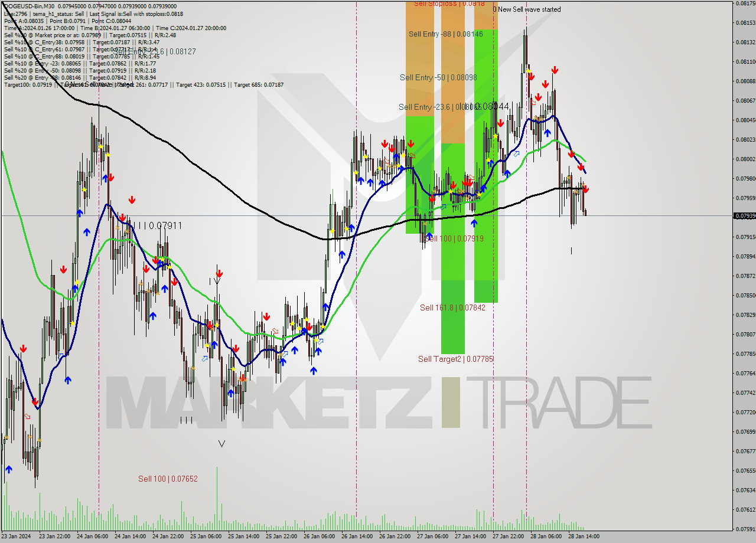The width and height of the screenshot is (756, 543).
Task: Click the current price marker 0.07939
Action: (744, 215)
